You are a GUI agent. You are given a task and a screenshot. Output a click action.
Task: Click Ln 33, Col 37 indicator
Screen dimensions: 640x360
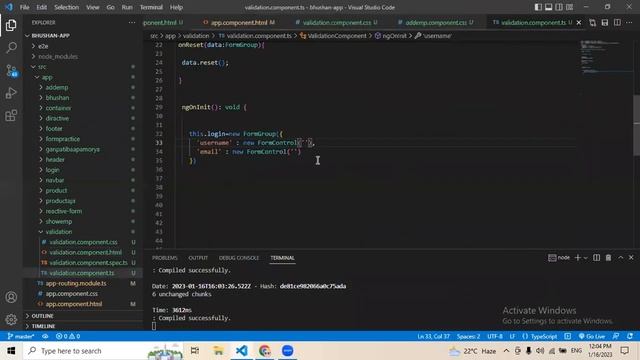point(433,336)
